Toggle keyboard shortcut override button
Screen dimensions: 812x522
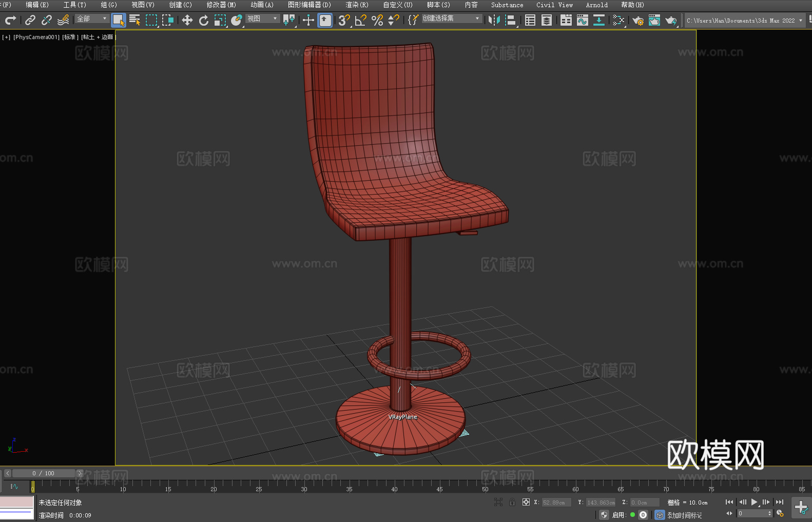coord(325,20)
